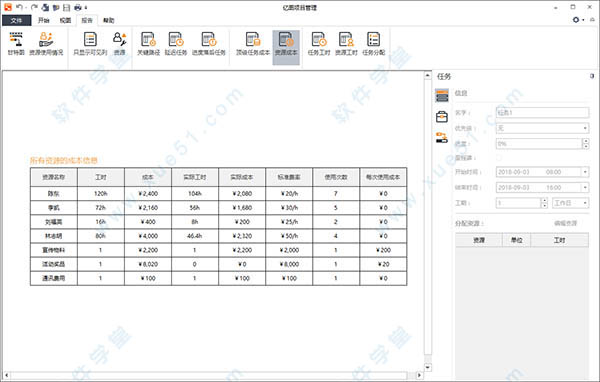Expand the duration unit (工作日) dropdown
This screenshot has height=382, width=600.
[x=585, y=203]
